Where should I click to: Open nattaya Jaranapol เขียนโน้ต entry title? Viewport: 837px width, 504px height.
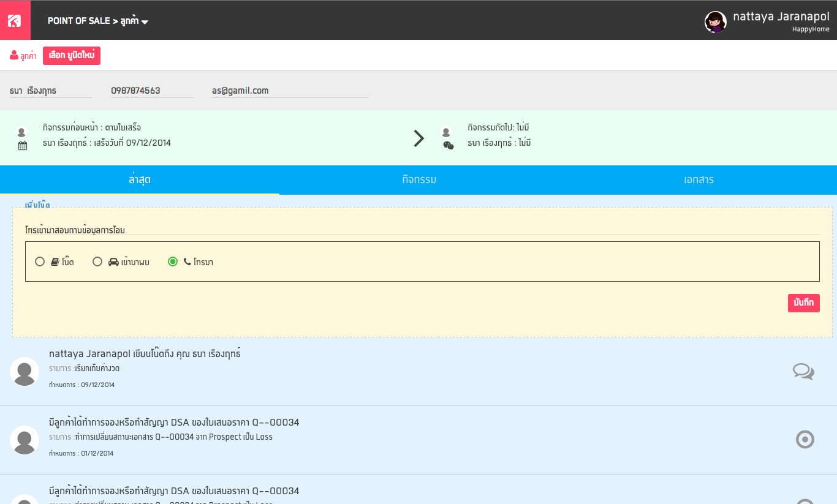click(x=145, y=353)
